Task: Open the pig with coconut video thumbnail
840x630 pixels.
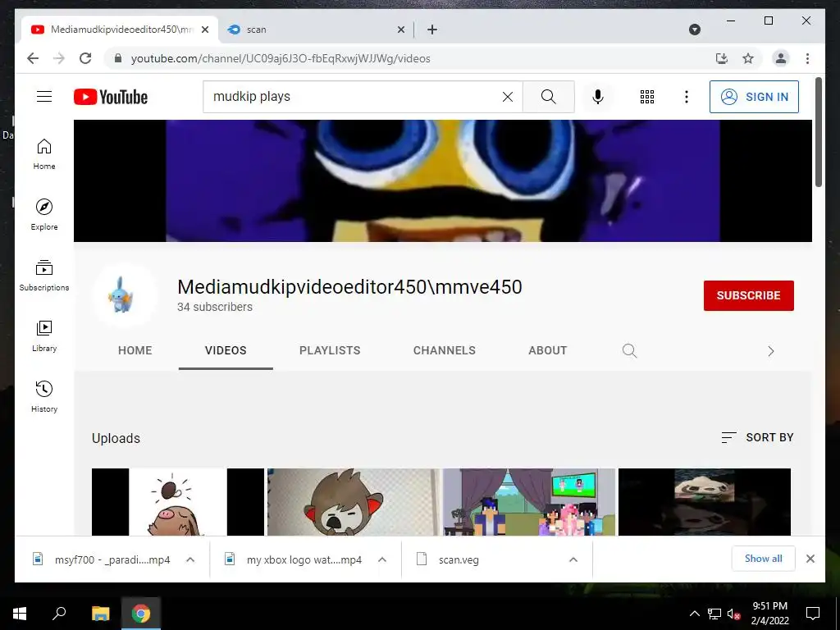Action: (x=178, y=502)
